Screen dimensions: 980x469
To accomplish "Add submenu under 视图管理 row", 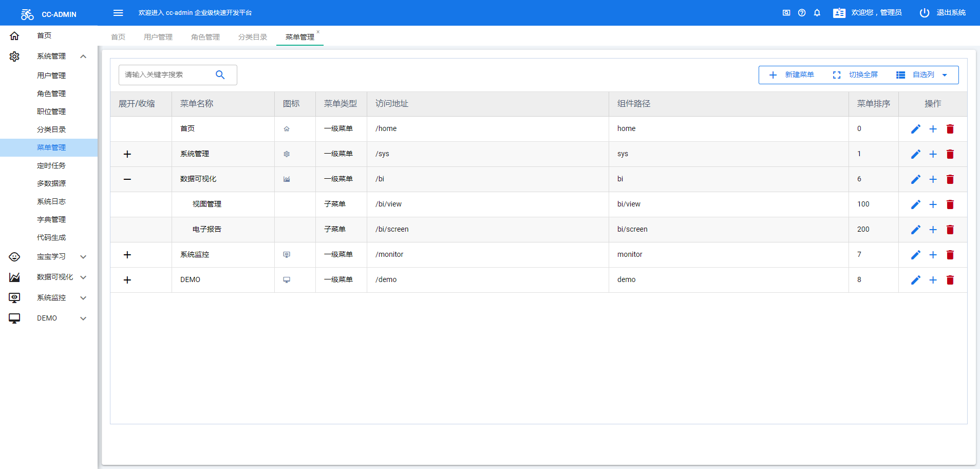I will 933,204.
